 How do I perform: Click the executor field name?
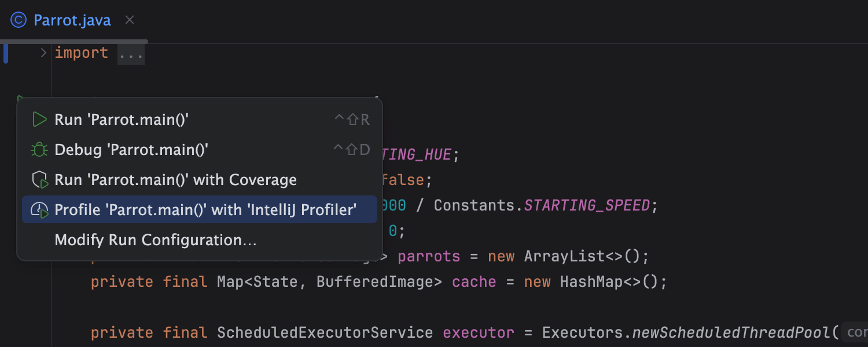click(x=478, y=332)
